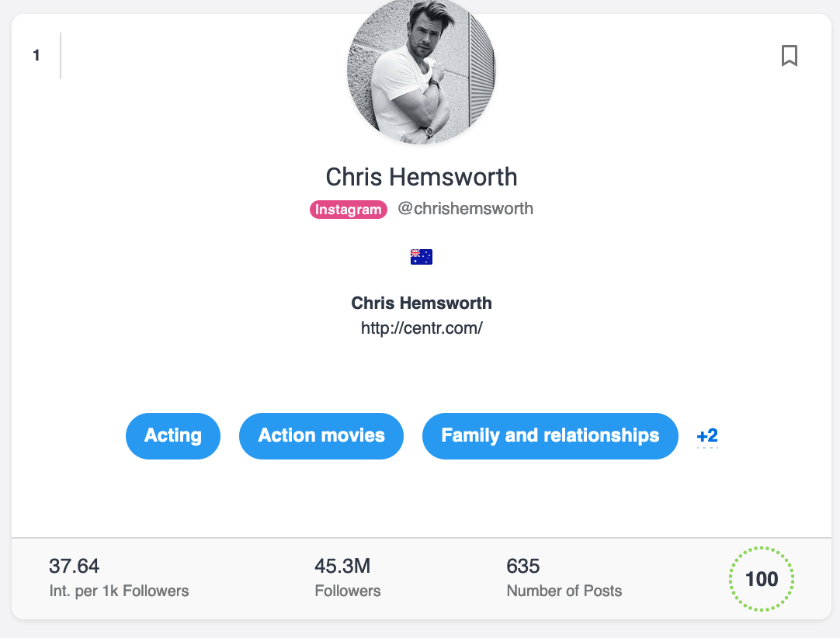Viewport: 840px width, 638px height.
Task: Click the 45.3M followers count
Action: (342, 566)
